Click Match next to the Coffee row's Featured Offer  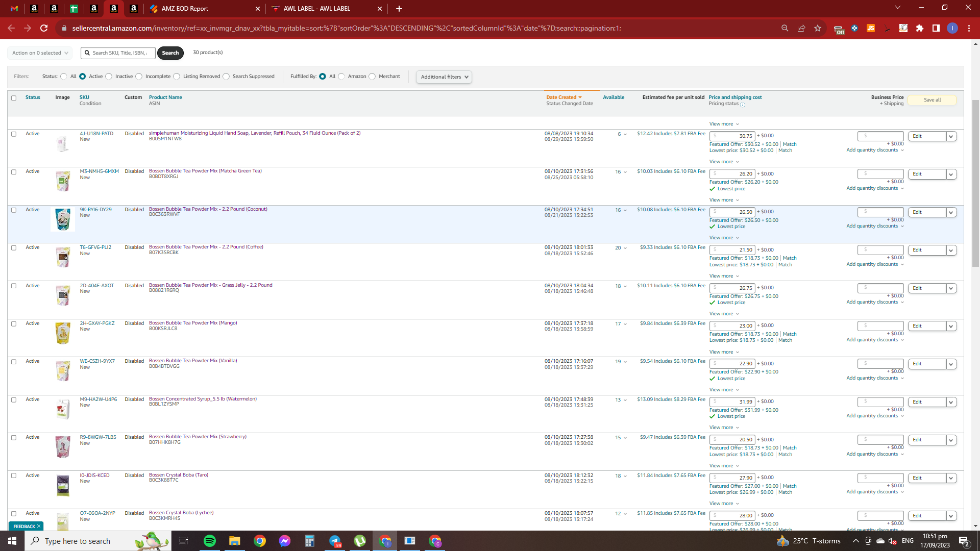click(x=790, y=258)
